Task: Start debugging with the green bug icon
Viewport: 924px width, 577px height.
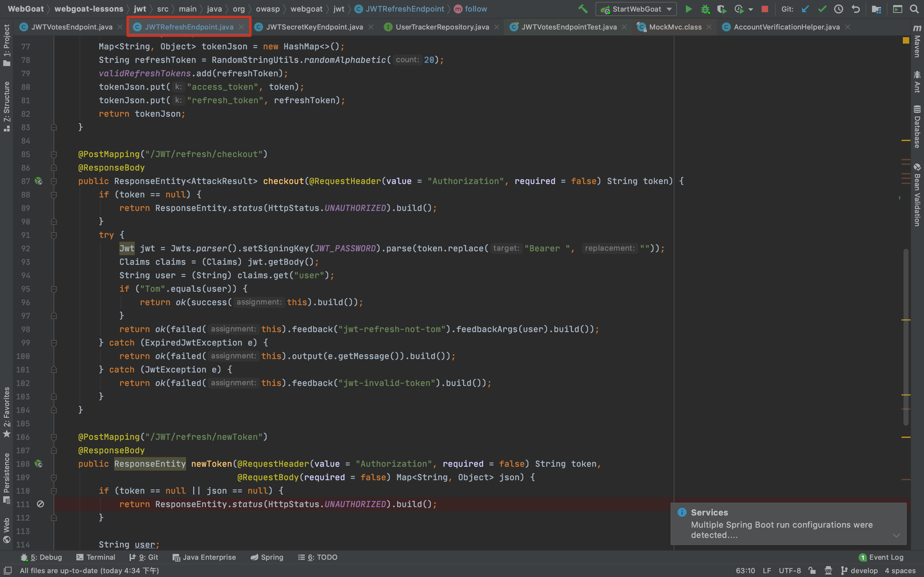Action: pyautogui.click(x=705, y=9)
